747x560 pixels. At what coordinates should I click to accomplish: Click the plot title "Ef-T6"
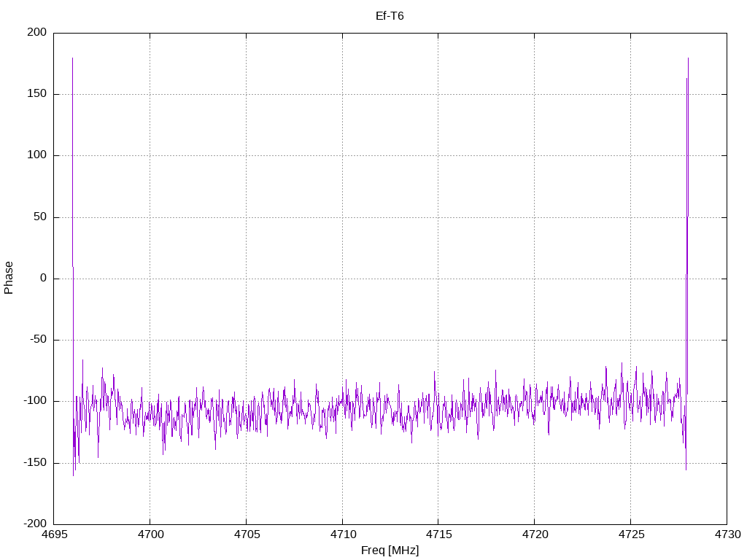390,16
